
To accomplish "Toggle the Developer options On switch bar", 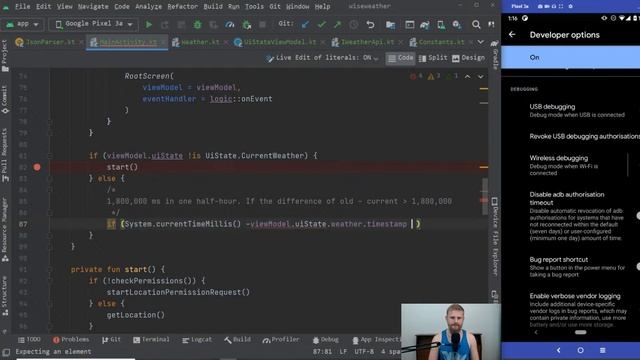I will click(x=570, y=57).
